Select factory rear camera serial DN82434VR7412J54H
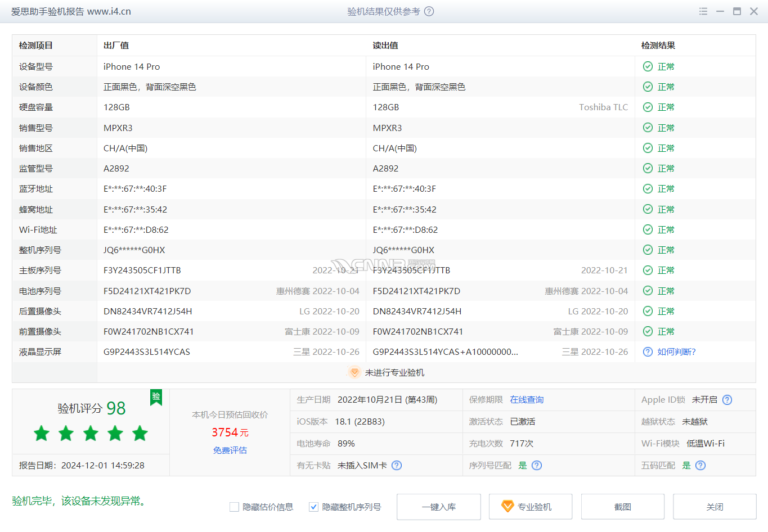The width and height of the screenshot is (768, 532). 148,311
